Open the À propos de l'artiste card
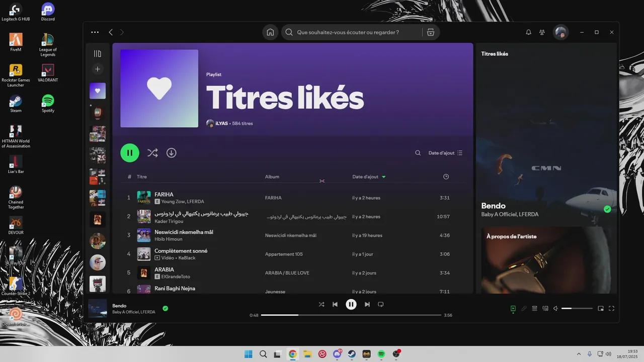Screen dimensions: 644x362 coord(546,260)
